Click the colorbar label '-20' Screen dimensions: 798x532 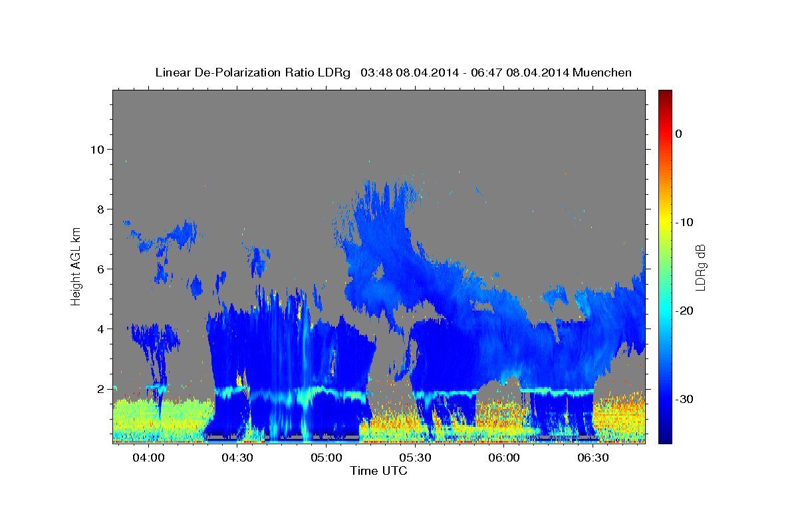pos(684,311)
